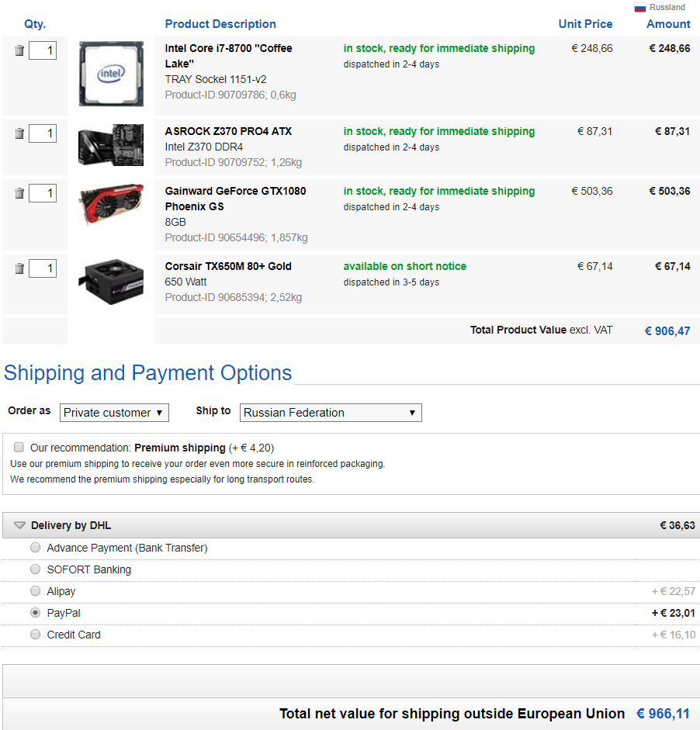Choose SOFORT Banking payment method

[x=35, y=569]
